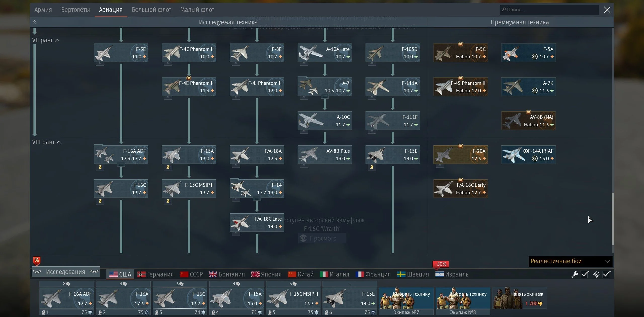644x317 pixels.
Task: Click Выбрать технику for Экипаж №7
Action: [x=406, y=298]
